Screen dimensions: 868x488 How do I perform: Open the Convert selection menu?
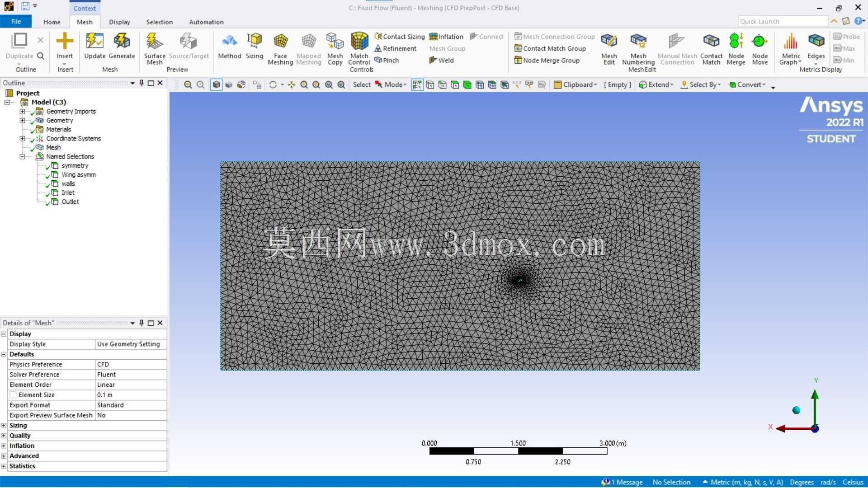click(x=747, y=84)
